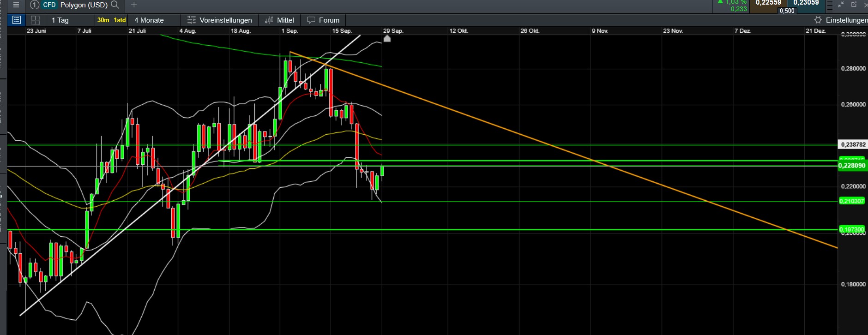Click the 18 Aug. date axis label
The height and width of the screenshot is (335, 868).
point(241,31)
